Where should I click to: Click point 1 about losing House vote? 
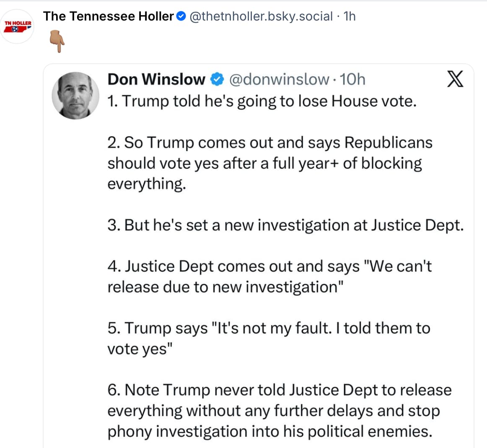pos(262,101)
